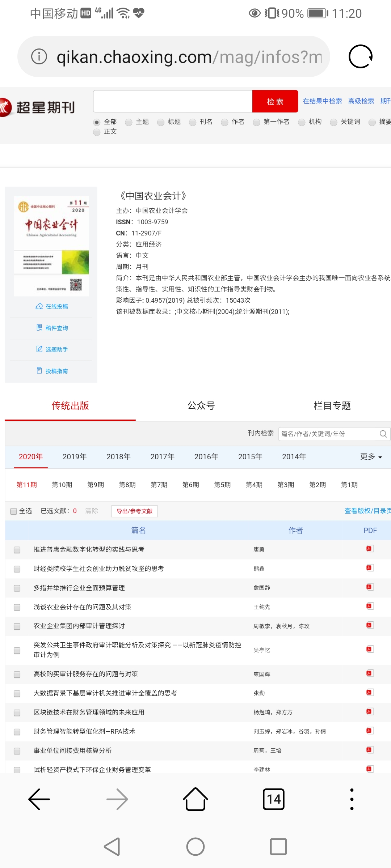Open browser home page icon
Viewport: 391px width, 868px height.
point(195,799)
